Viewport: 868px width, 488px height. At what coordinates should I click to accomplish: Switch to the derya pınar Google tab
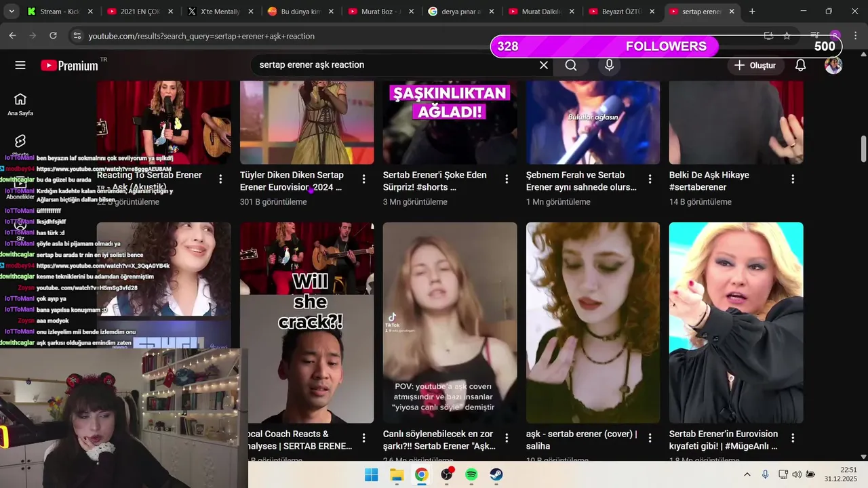point(462,12)
